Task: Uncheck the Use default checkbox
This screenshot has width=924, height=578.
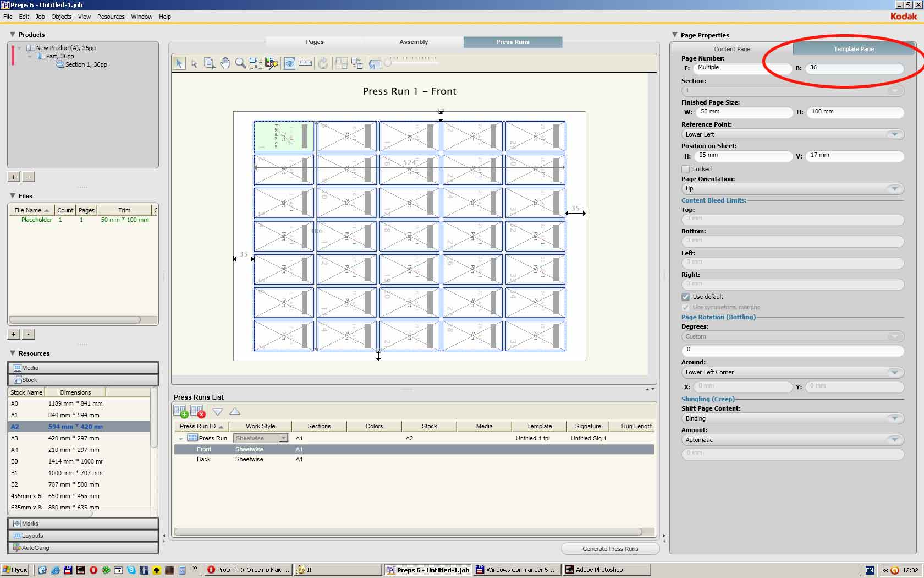Action: [686, 297]
